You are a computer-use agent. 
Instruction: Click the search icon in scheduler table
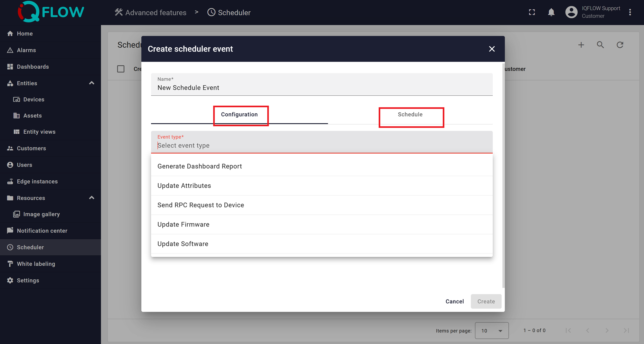600,45
